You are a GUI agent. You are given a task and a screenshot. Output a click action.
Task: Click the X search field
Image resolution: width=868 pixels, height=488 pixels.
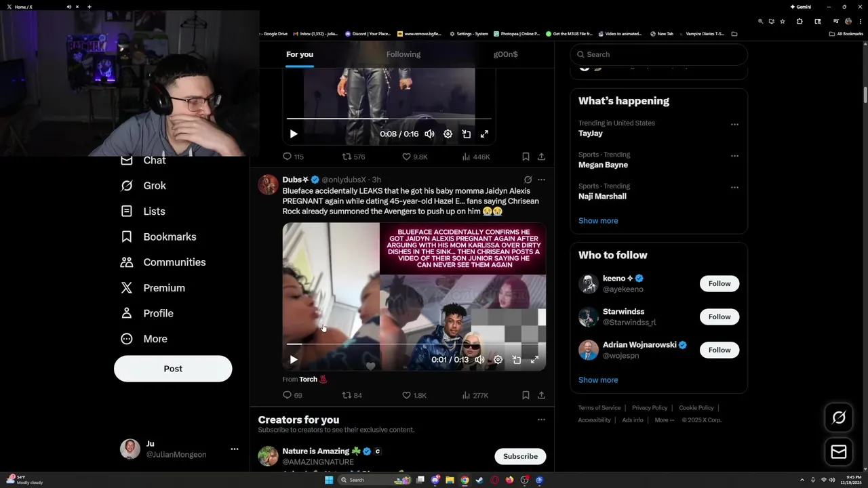pos(659,54)
